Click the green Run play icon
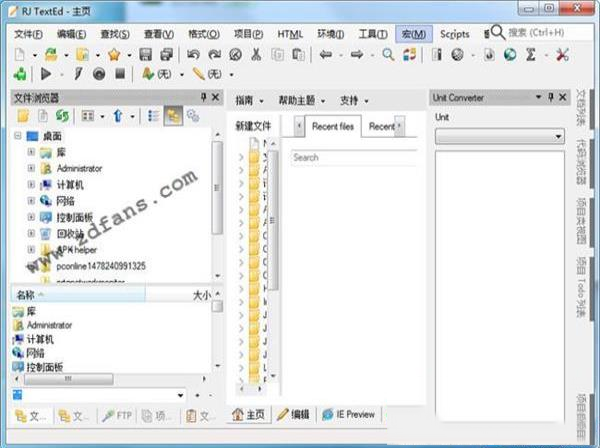 (x=46, y=74)
